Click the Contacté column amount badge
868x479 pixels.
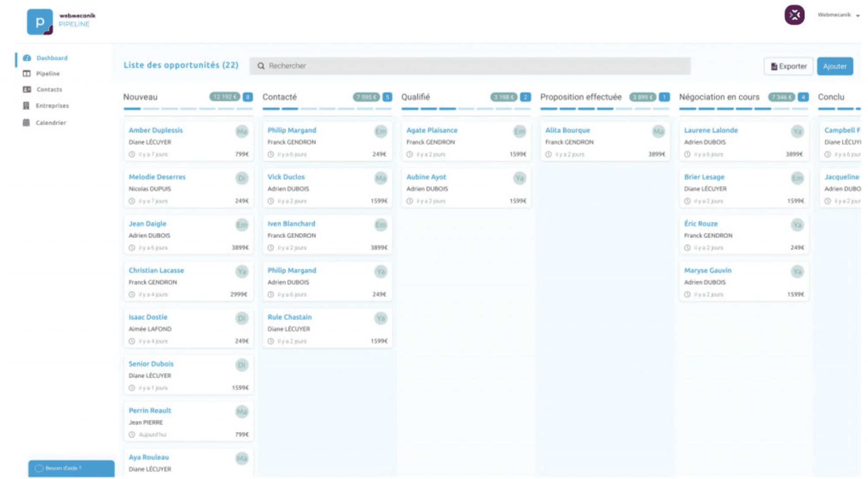pos(366,97)
